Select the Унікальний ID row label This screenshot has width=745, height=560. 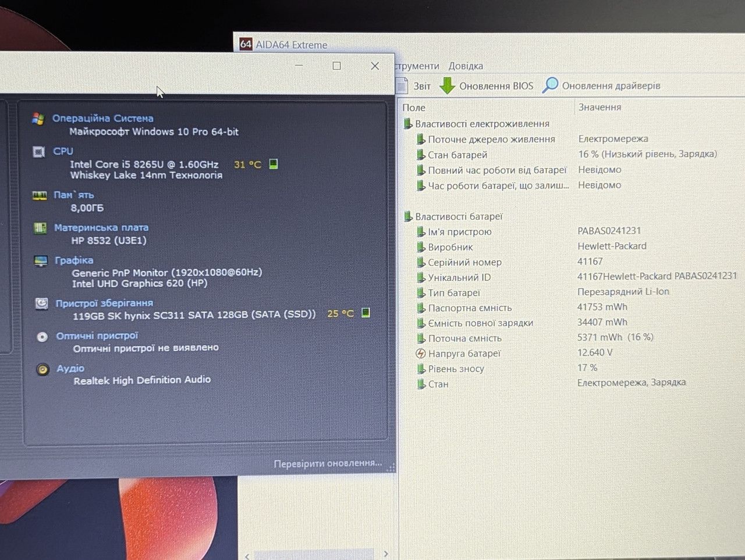(459, 277)
